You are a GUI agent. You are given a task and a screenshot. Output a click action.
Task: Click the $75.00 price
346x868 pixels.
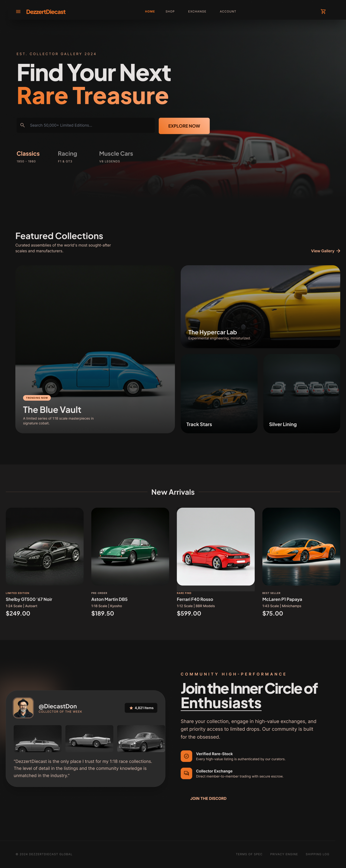[273, 613]
